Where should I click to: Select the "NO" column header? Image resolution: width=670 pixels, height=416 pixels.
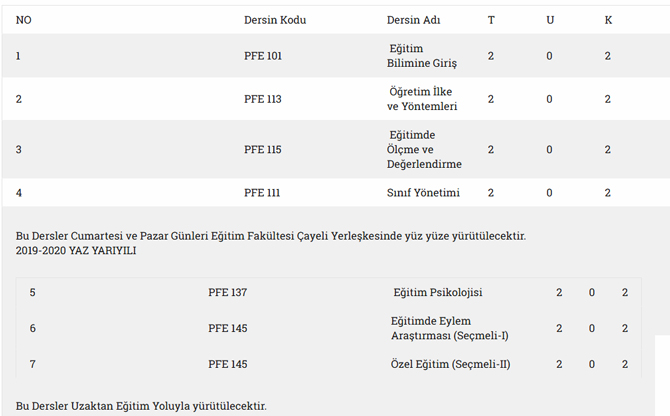point(23,20)
